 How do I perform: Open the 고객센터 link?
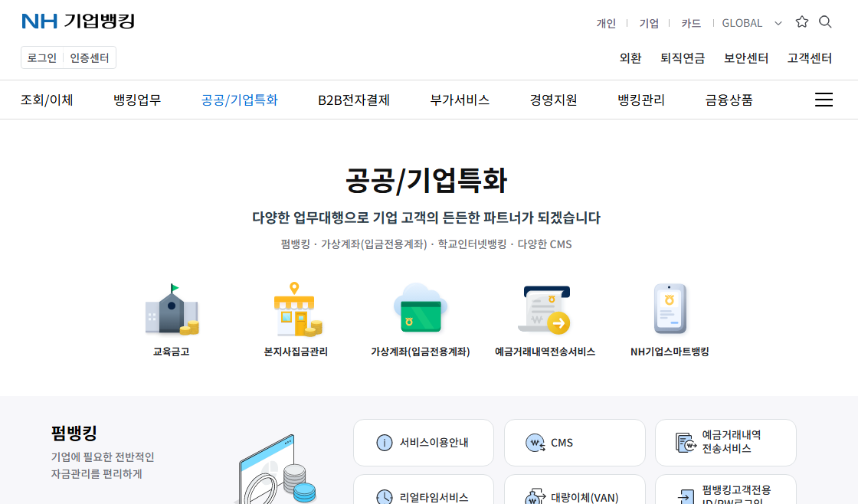click(x=809, y=58)
